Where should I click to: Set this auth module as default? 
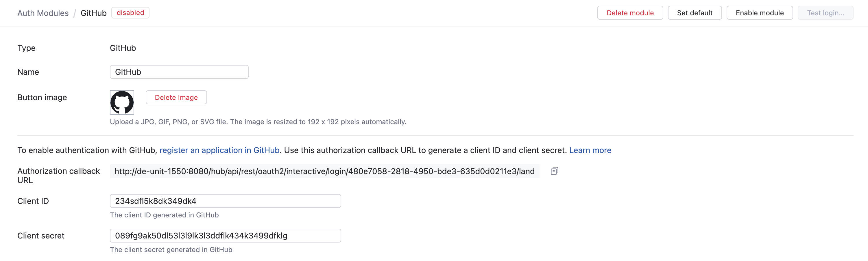tap(695, 13)
